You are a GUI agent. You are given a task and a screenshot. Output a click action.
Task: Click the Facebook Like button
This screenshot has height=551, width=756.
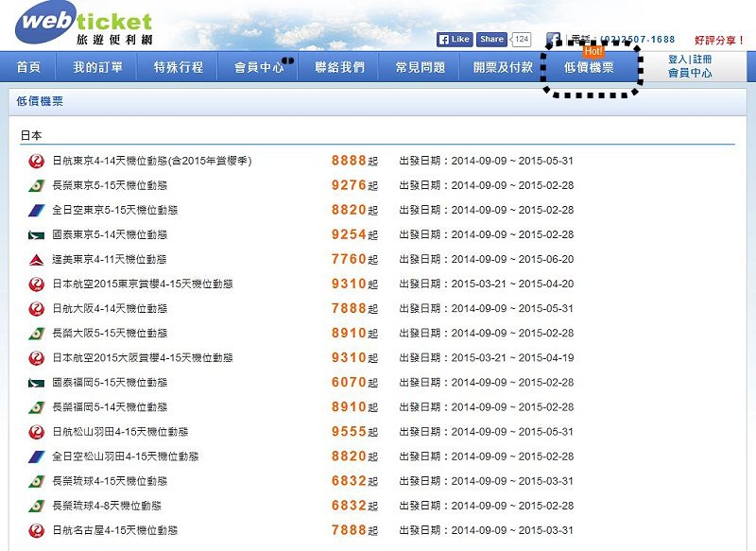pyautogui.click(x=454, y=40)
